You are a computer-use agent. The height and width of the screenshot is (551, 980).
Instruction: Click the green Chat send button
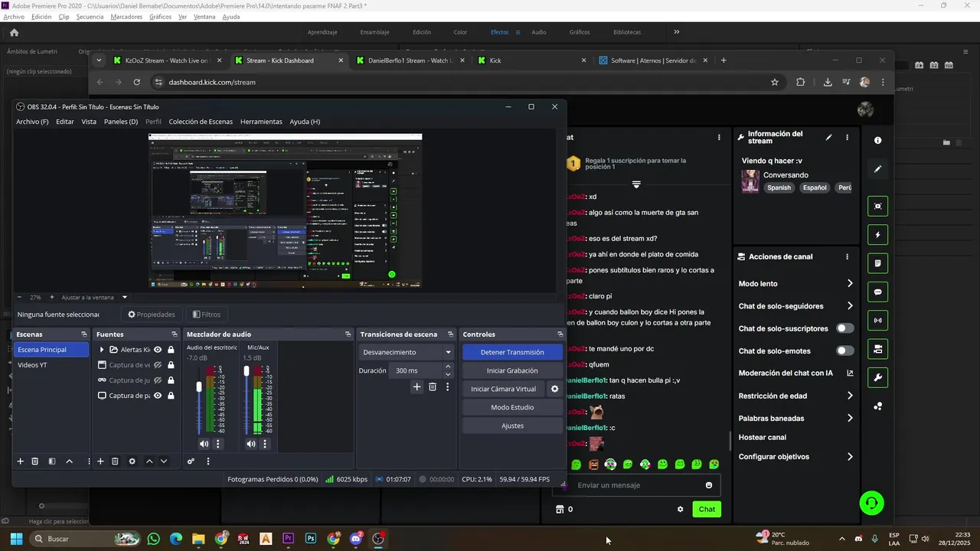tap(707, 509)
